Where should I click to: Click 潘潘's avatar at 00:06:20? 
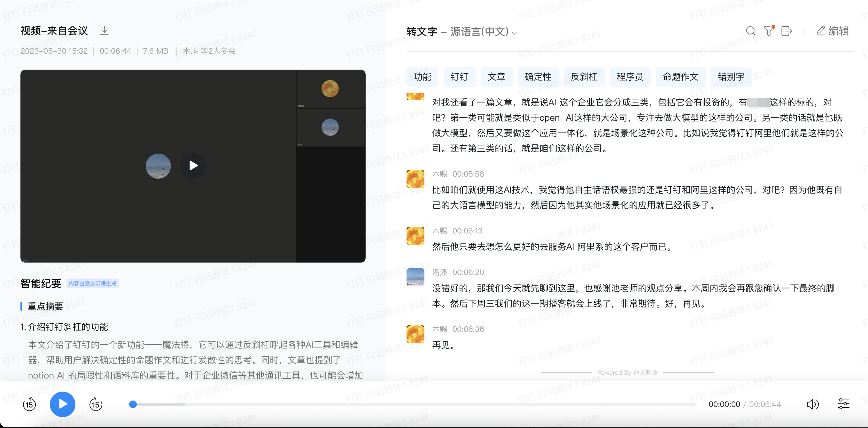pyautogui.click(x=415, y=277)
